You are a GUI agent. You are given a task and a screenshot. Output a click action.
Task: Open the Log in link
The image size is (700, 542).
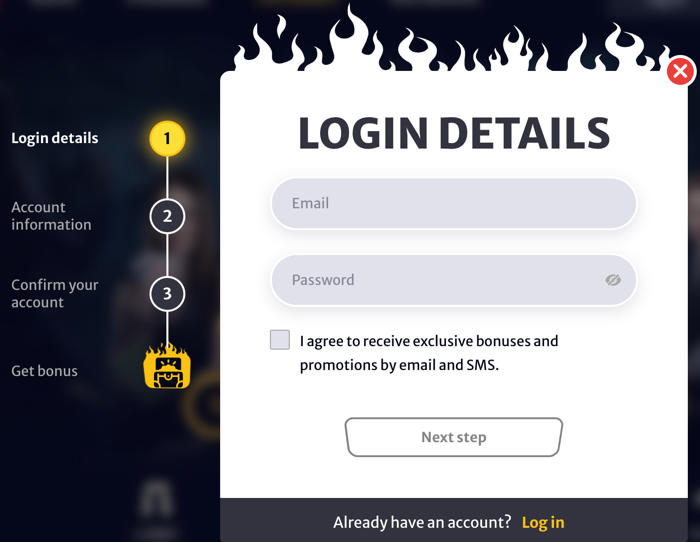pyautogui.click(x=543, y=522)
